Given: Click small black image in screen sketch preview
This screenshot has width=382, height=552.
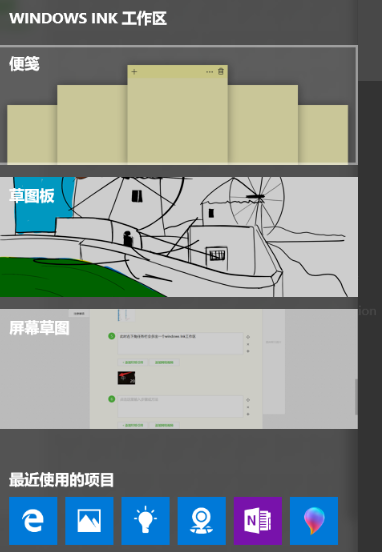Looking at the screenshot, I should 126,378.
